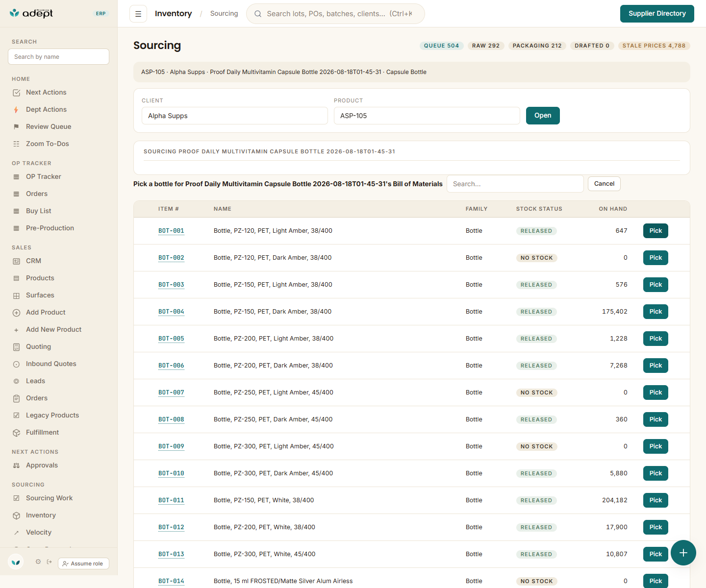The width and height of the screenshot is (706, 588).
Task: Toggle the sidebar with the hamburger menu icon
Action: pyautogui.click(x=138, y=14)
